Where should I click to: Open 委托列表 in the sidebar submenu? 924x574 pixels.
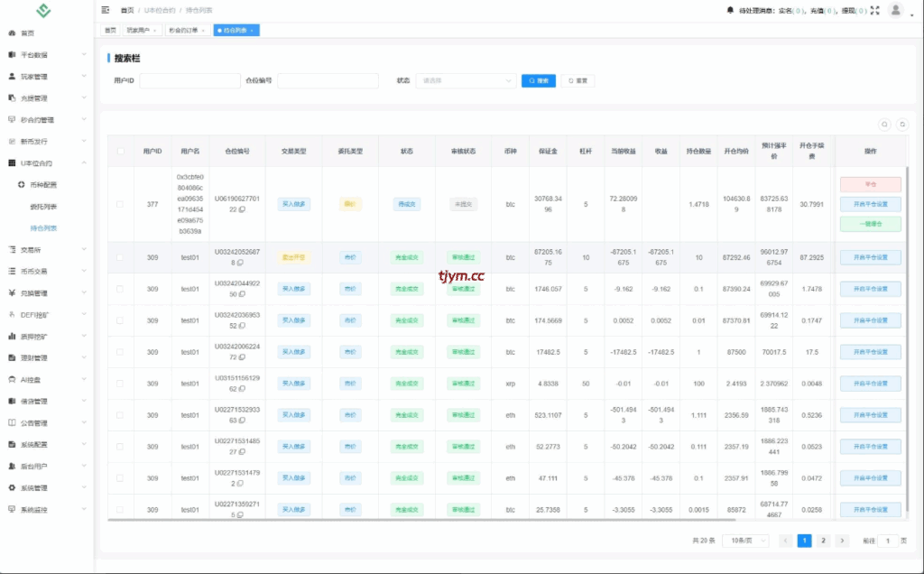(x=43, y=207)
